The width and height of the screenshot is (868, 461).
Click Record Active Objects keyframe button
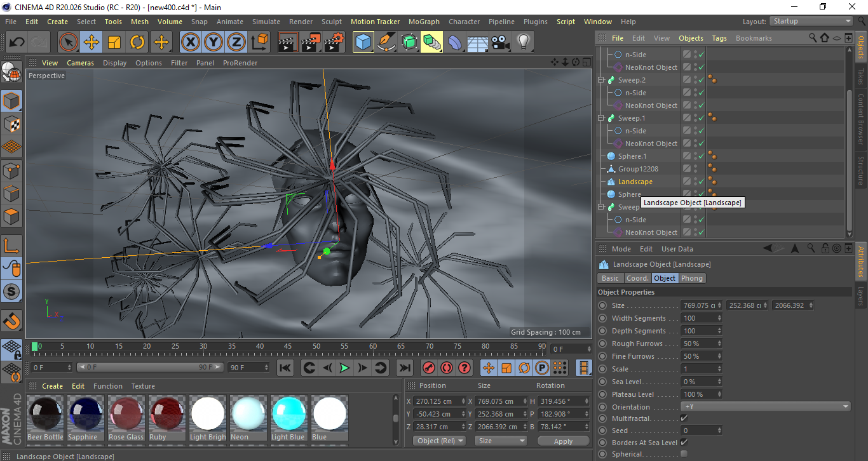429,368
